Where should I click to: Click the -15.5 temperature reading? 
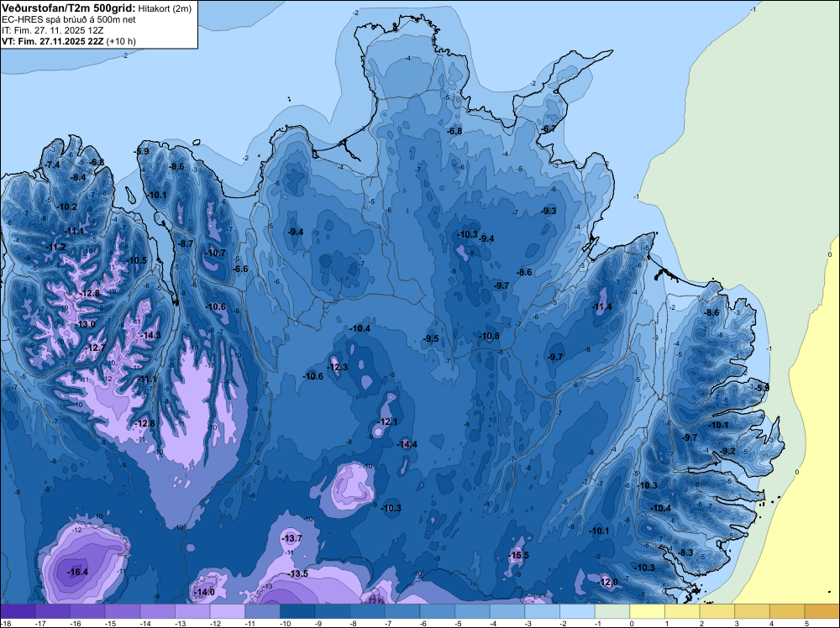coord(518,555)
